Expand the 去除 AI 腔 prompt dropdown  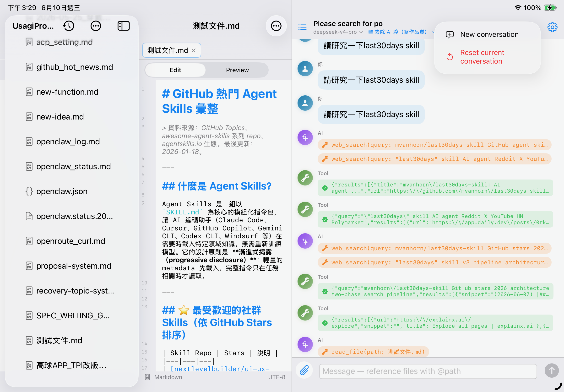coord(401,32)
